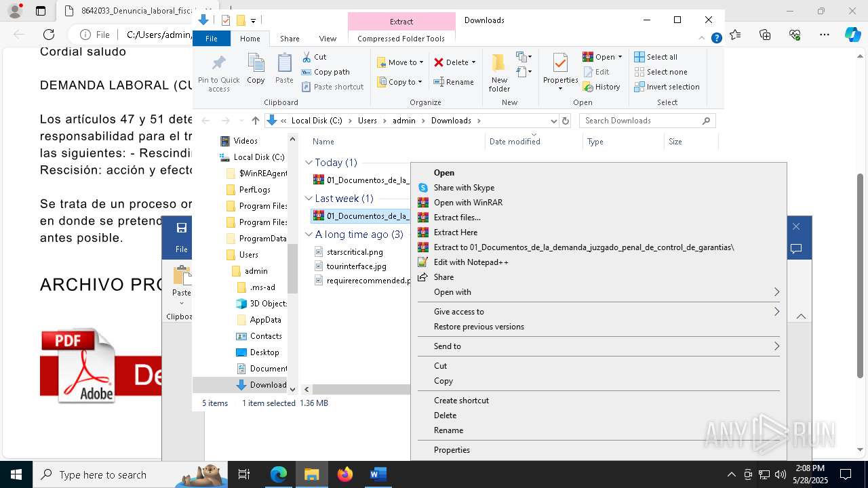The width and height of the screenshot is (868, 488).
Task: Open the volume control in system tray
Action: (780, 474)
